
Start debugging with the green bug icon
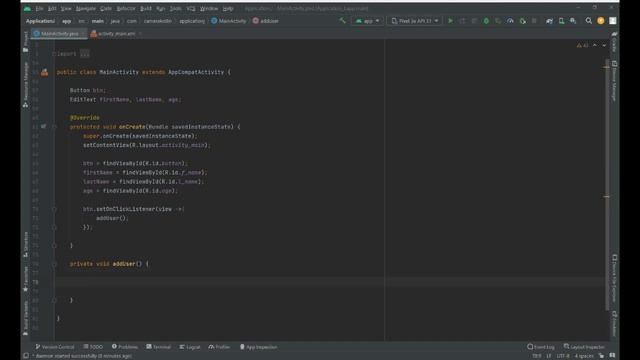pyautogui.click(x=486, y=21)
